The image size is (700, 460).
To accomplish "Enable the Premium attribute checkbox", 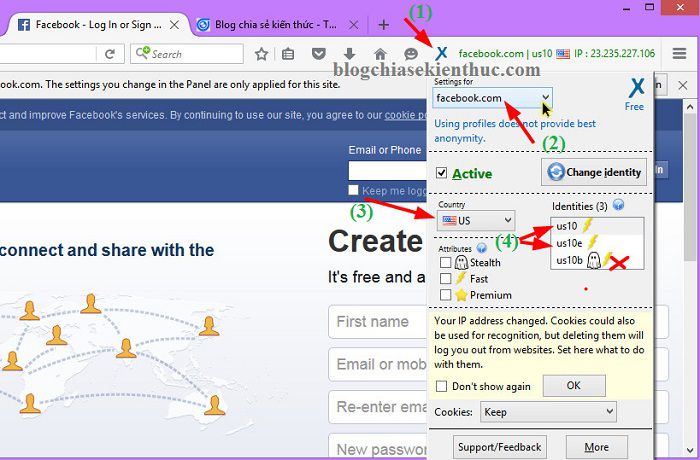I will (x=445, y=295).
